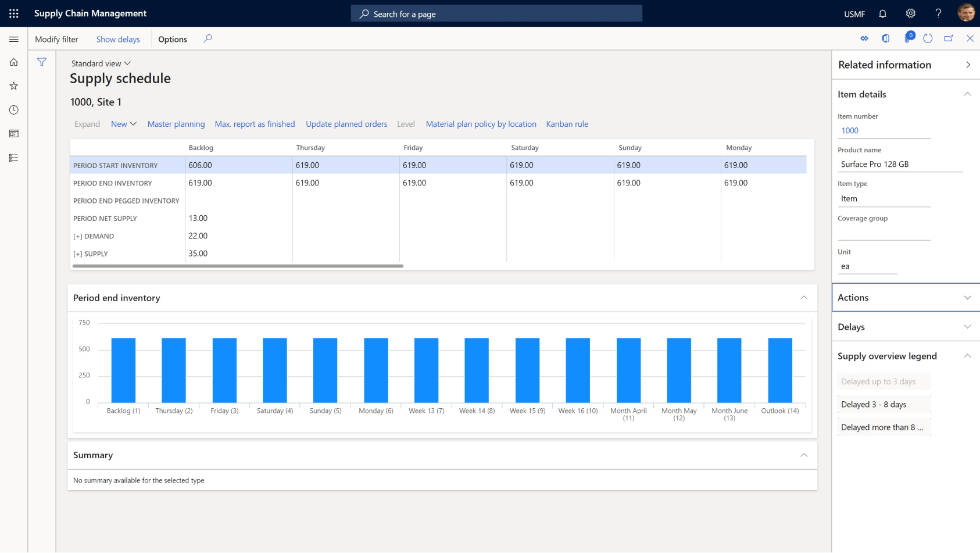Click the grid horizontal scrollbar
Screen dimensions: 980x553
click(238, 266)
